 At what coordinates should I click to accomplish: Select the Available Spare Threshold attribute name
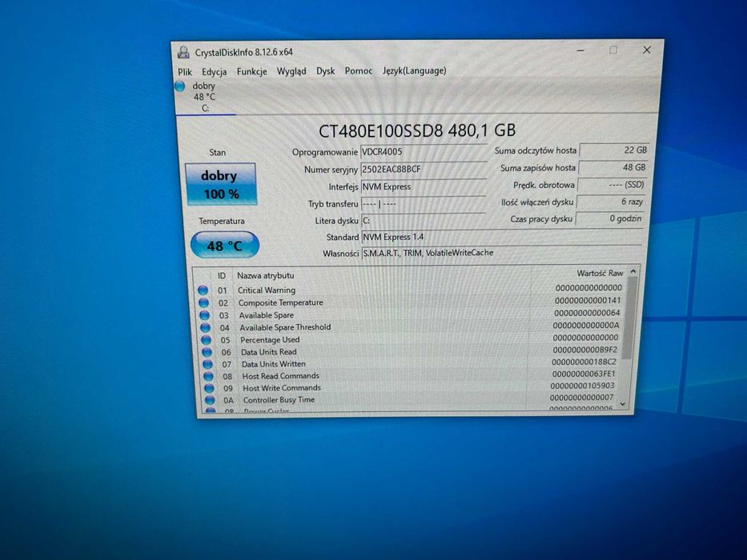(x=285, y=327)
